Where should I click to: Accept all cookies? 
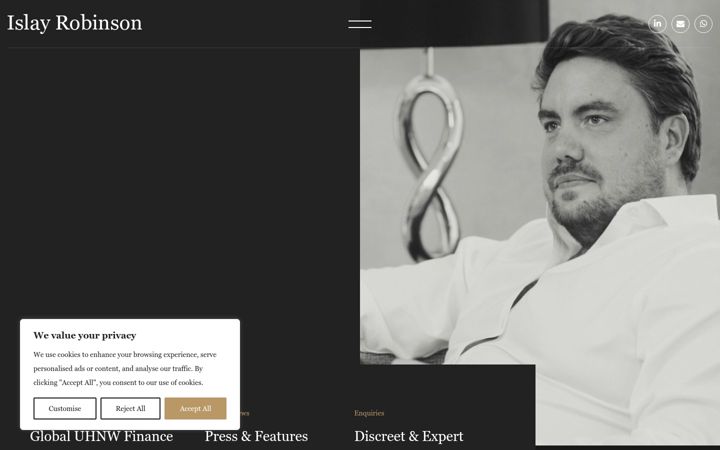tap(195, 408)
